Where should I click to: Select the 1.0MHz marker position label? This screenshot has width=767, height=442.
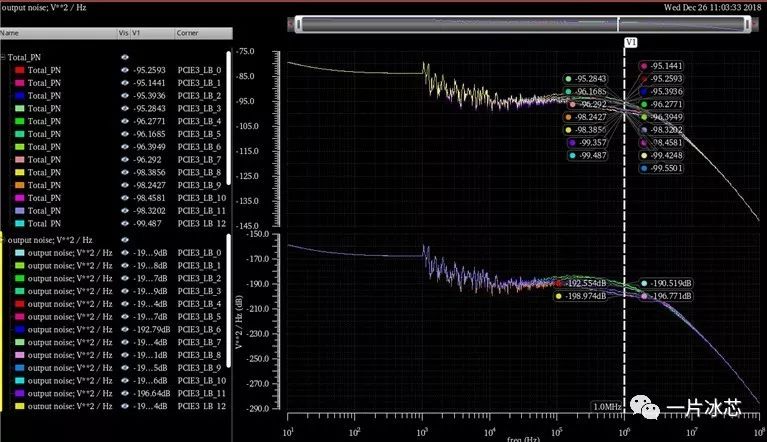tap(607, 407)
